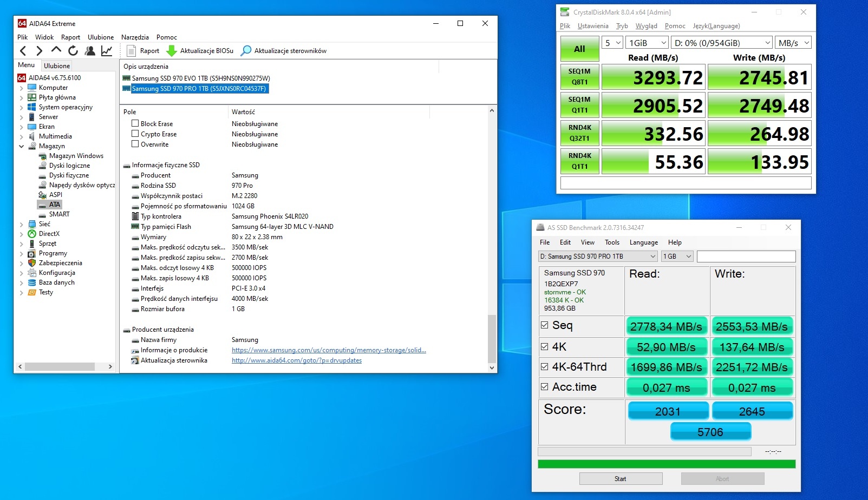
Task: Expand the Sieć tree node
Action: tap(22, 224)
